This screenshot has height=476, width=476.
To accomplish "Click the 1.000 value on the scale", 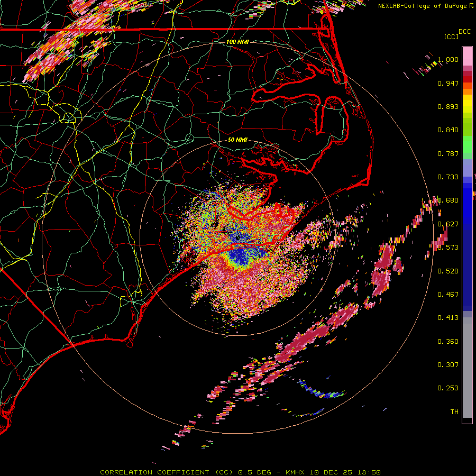I will [448, 59].
